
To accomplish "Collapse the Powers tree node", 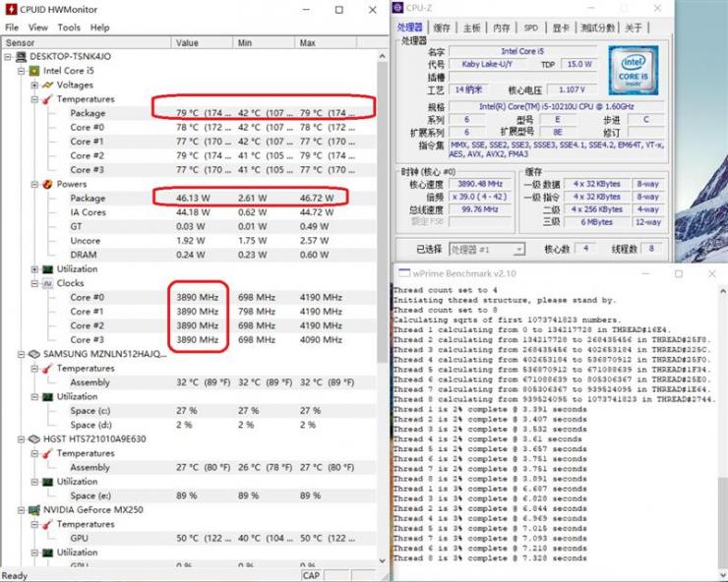I will pyautogui.click(x=34, y=184).
